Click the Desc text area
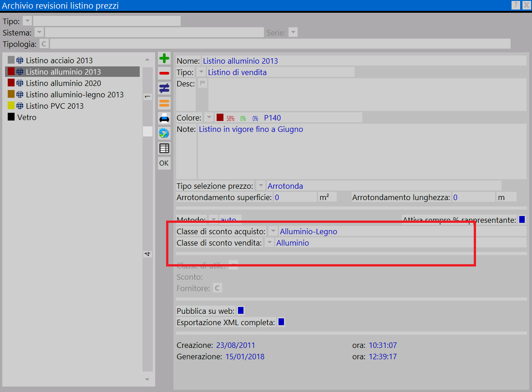 (x=367, y=95)
